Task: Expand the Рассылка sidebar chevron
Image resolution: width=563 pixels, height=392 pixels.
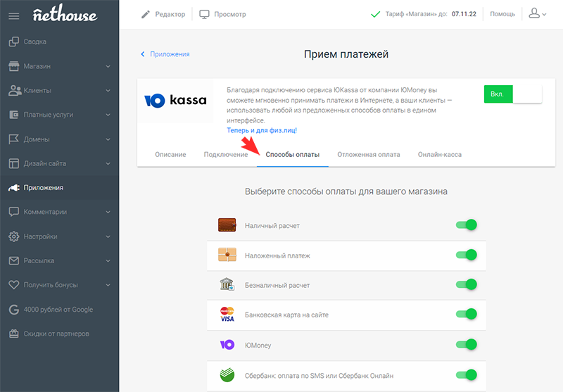Action: click(108, 261)
